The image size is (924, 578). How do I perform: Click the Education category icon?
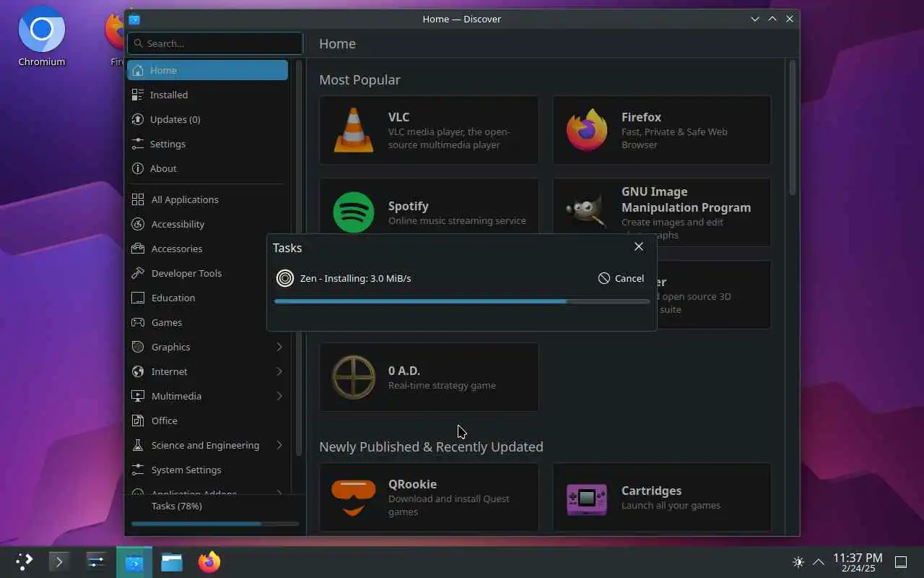click(x=138, y=298)
